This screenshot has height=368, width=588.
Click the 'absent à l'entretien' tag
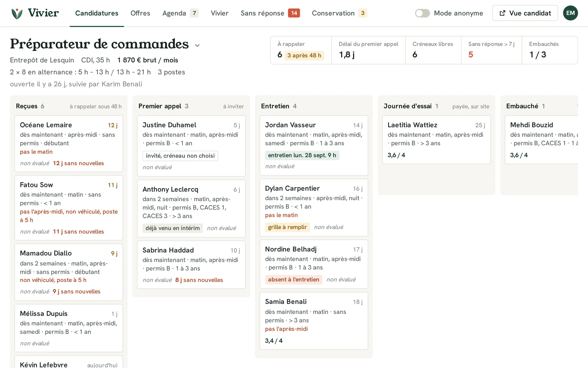tap(293, 279)
